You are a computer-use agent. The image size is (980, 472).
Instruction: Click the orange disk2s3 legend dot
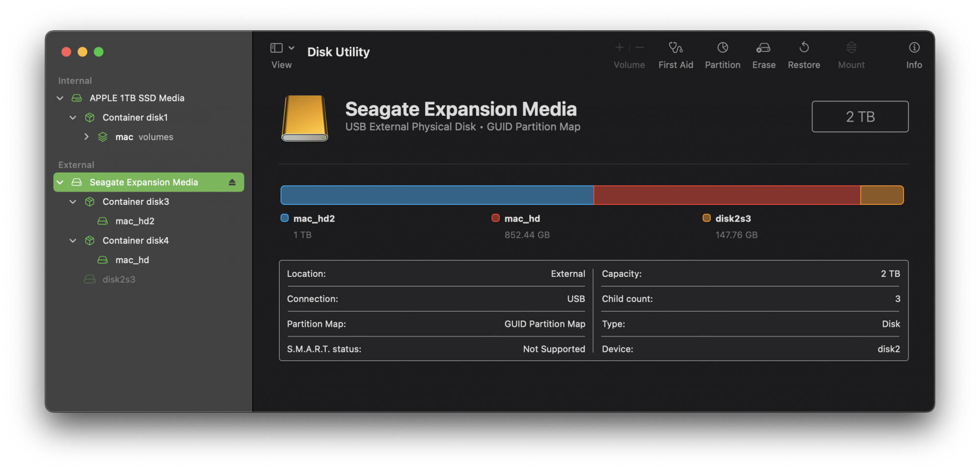point(707,218)
